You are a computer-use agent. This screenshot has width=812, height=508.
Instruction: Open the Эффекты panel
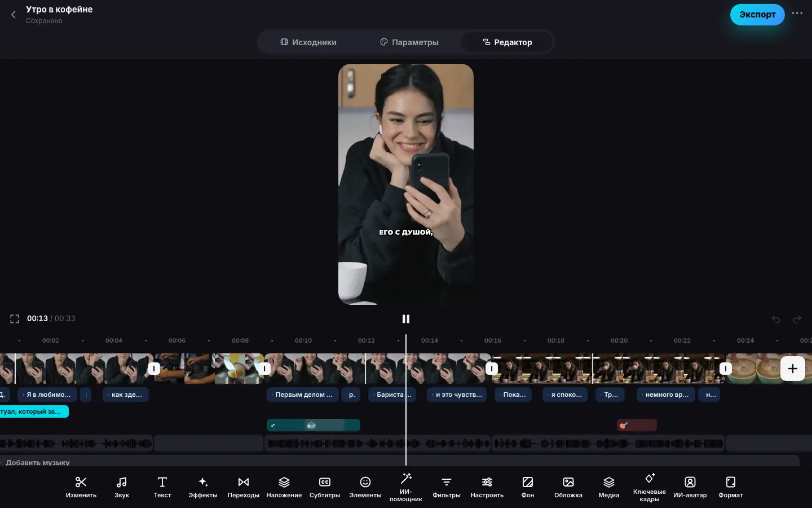pyautogui.click(x=203, y=487)
